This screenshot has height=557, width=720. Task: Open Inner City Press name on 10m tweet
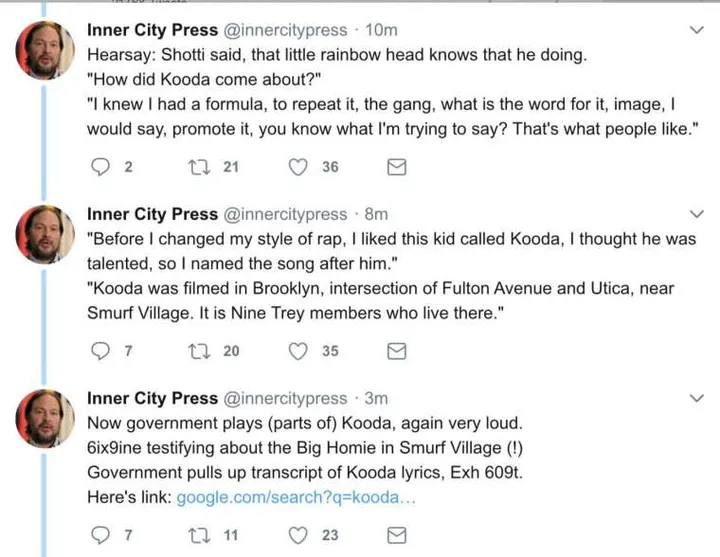click(x=152, y=30)
